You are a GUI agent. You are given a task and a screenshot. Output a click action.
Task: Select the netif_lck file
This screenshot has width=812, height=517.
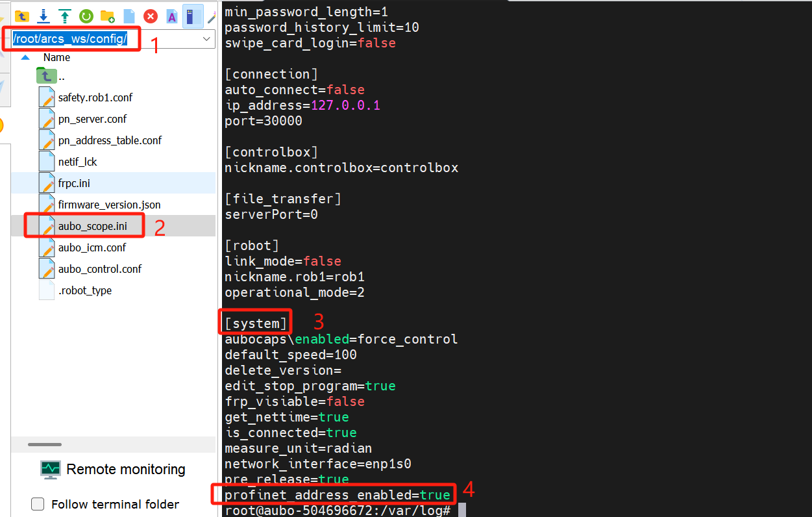(77, 162)
